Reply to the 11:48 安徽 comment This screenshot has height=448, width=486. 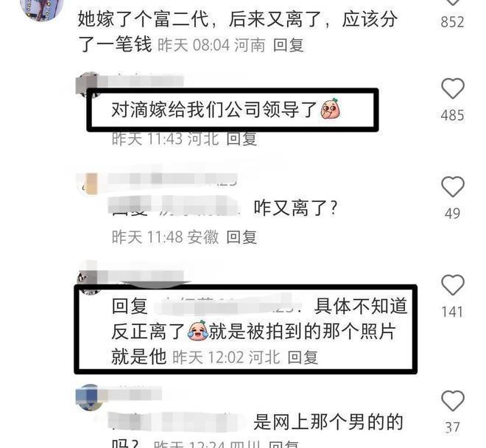[242, 237]
